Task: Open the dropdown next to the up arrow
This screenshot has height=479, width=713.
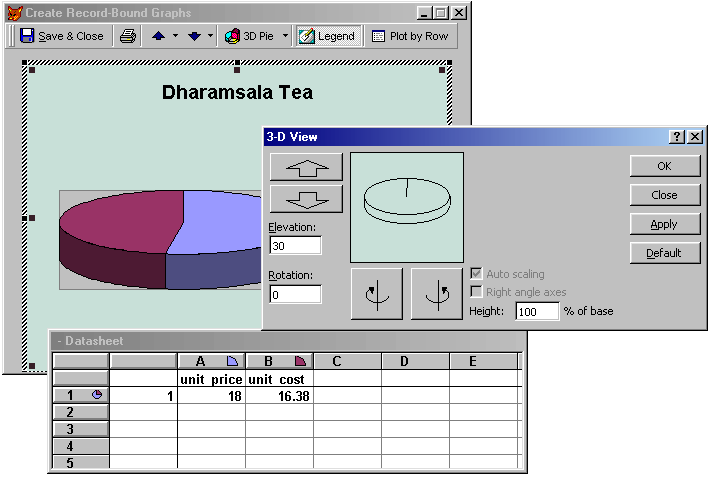Action: coord(175,35)
